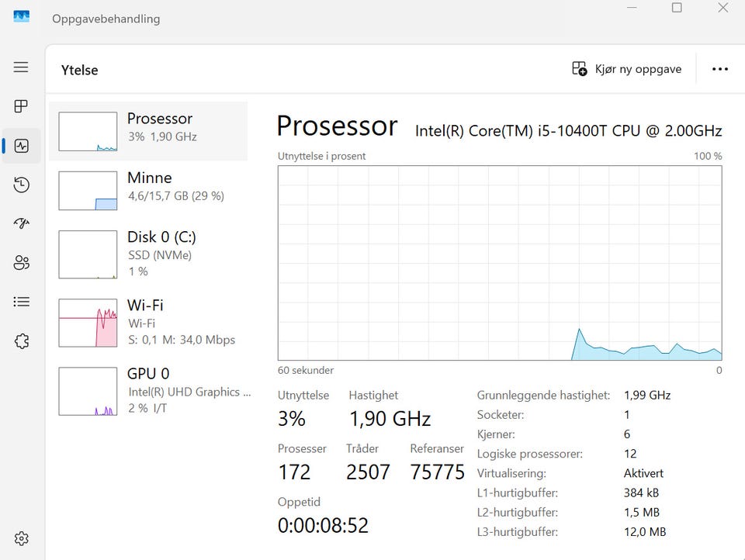Image resolution: width=745 pixels, height=560 pixels.
Task: Select the GPU 0 performance entry
Action: 148,391
